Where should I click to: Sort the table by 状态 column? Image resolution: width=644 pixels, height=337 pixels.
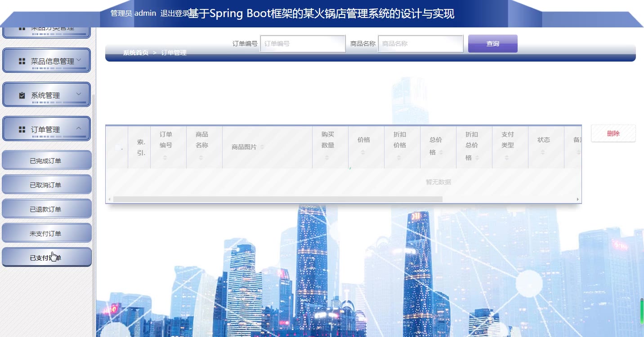(543, 153)
